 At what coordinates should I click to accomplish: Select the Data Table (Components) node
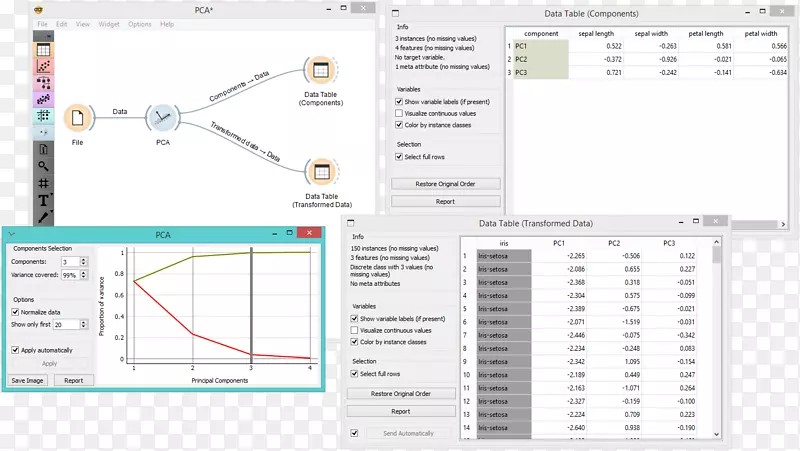tap(320, 70)
